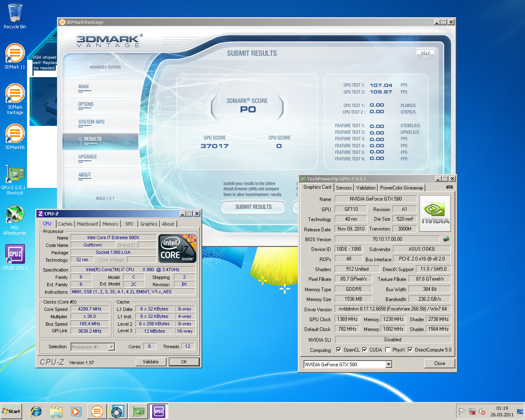The image size is (525, 420).
Task: Open Internet Explorer from the taskbar
Action: point(37,411)
